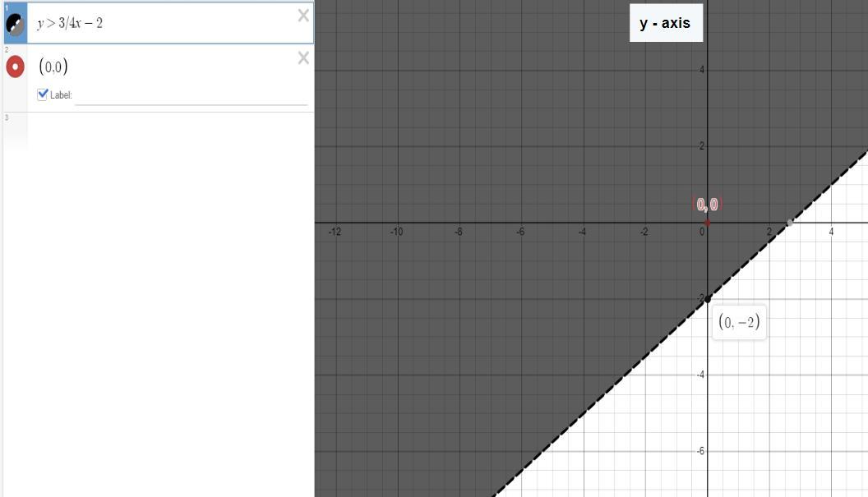The width and height of the screenshot is (868, 497).
Task: Click the (0, −2) coordinate label
Action: pos(739,322)
